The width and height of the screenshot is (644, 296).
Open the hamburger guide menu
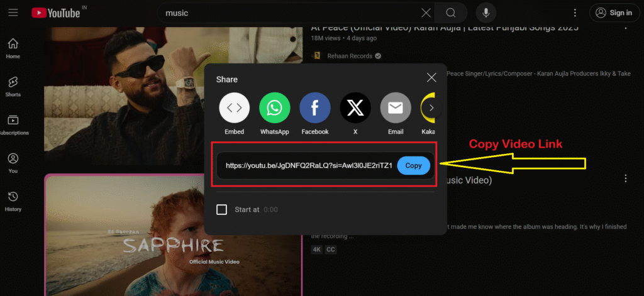[13, 13]
